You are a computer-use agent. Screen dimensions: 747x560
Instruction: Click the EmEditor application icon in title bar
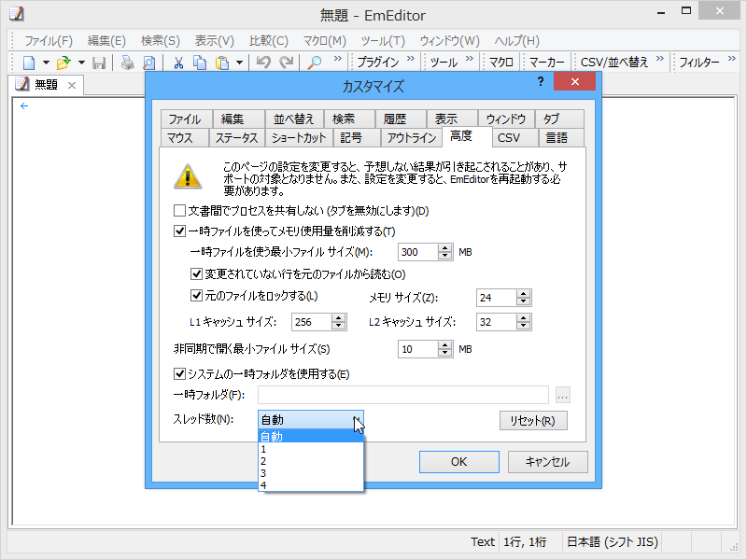tap(16, 13)
